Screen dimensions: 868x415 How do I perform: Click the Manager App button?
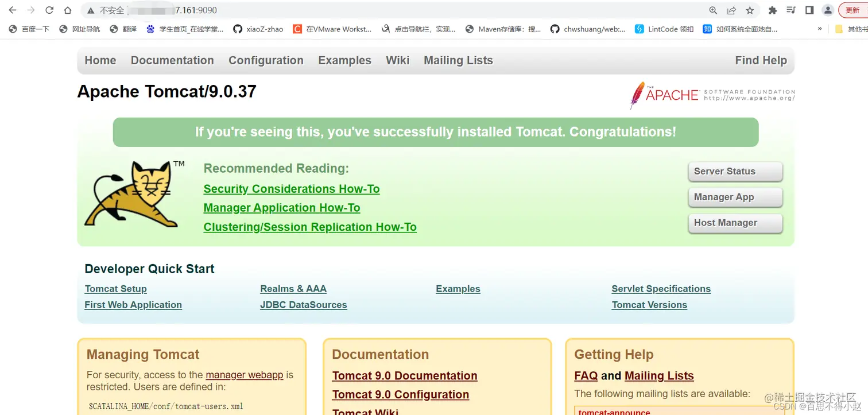tap(735, 197)
